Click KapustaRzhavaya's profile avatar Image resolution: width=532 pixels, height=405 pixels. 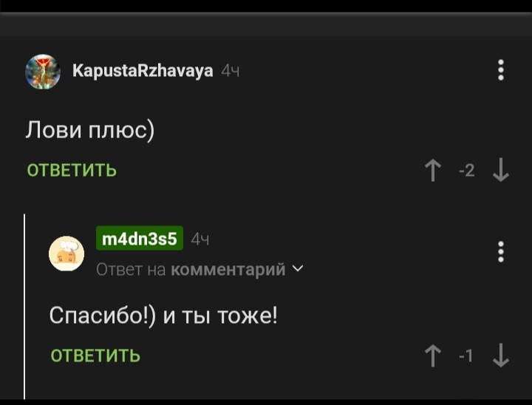pyautogui.click(x=43, y=72)
